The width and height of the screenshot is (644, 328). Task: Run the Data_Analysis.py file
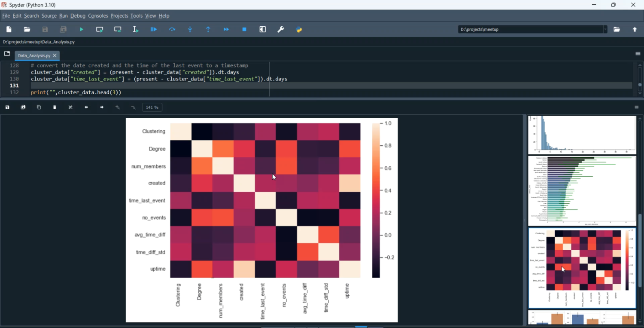point(81,29)
